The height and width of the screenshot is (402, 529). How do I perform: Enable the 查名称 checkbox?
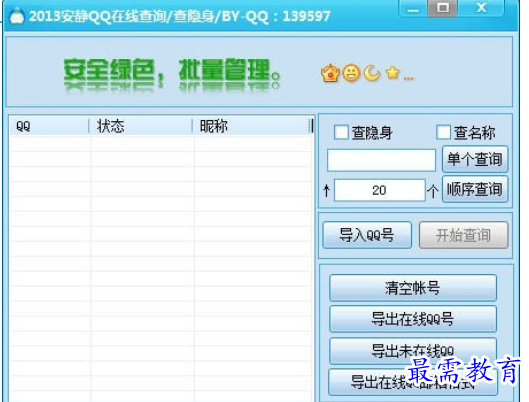pyautogui.click(x=443, y=132)
